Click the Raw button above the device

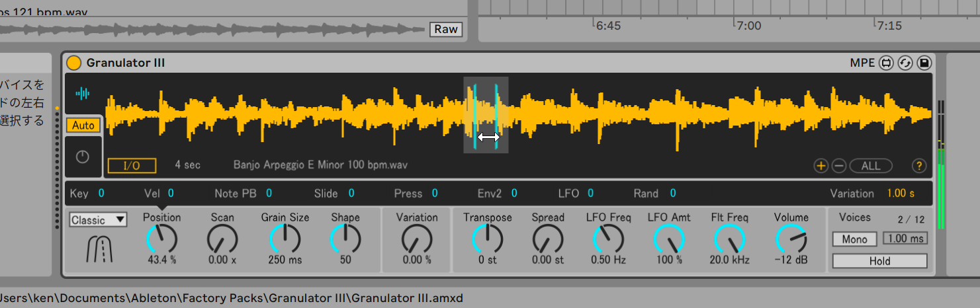point(446,29)
